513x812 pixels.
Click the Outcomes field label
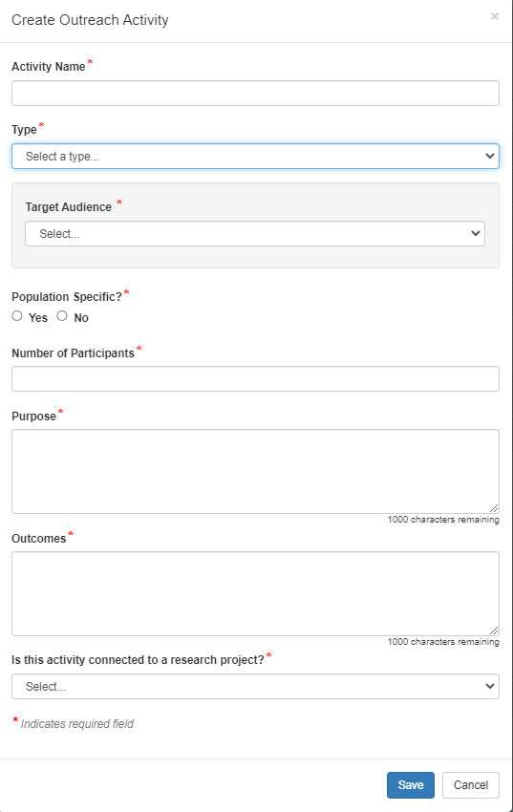39,539
